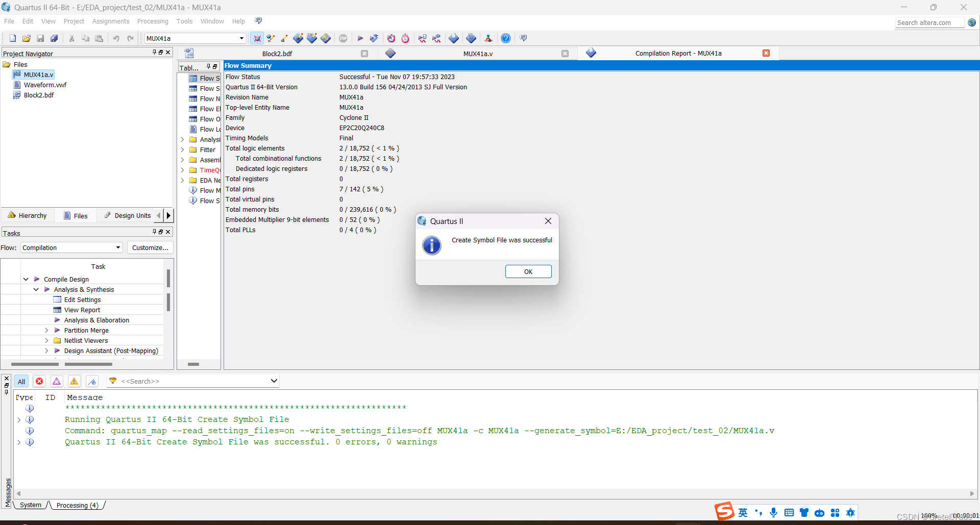980x525 pixels.
Task: Click the Edit Settings task
Action: [82, 299]
